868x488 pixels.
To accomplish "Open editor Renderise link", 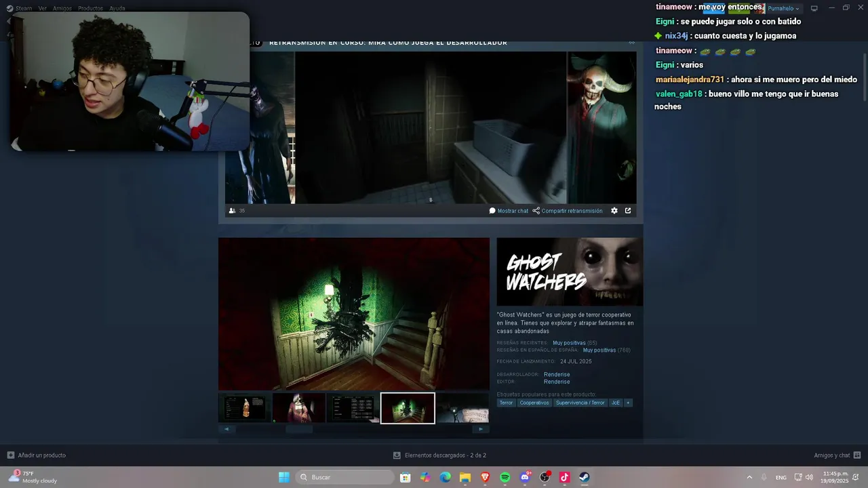I will [557, 382].
